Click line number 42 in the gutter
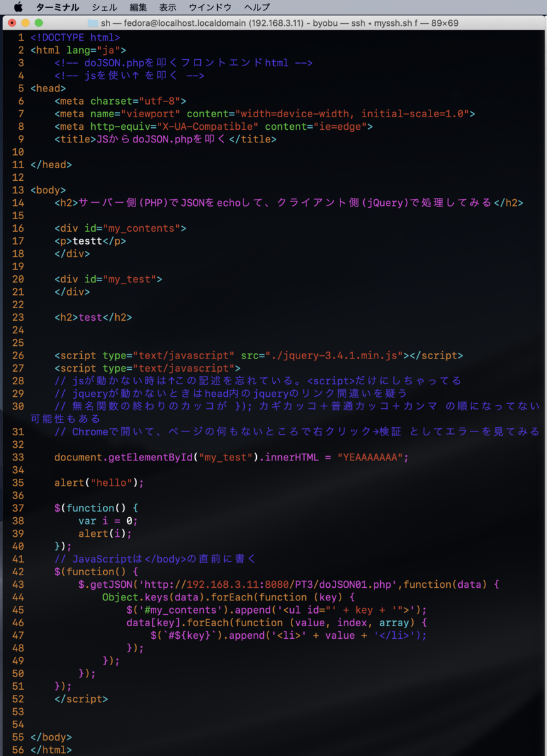 (18, 571)
